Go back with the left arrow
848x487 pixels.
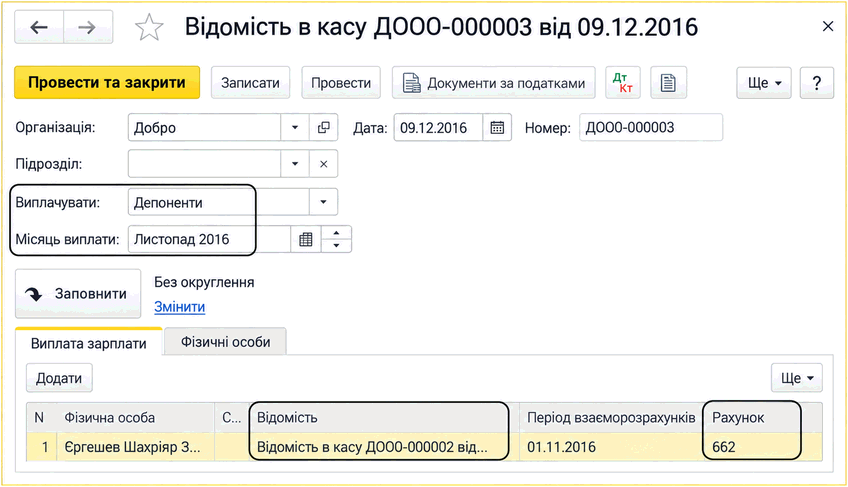(x=39, y=27)
